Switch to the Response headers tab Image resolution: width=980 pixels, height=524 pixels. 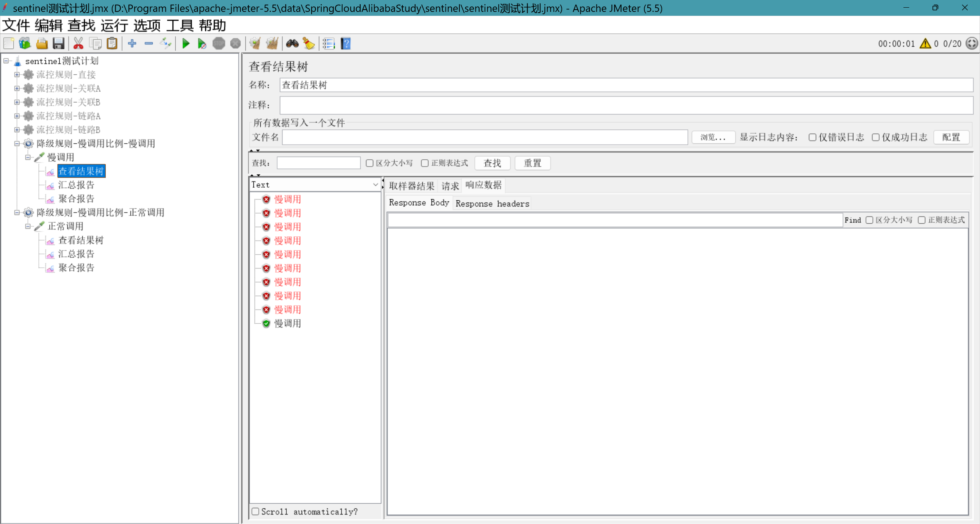point(492,203)
